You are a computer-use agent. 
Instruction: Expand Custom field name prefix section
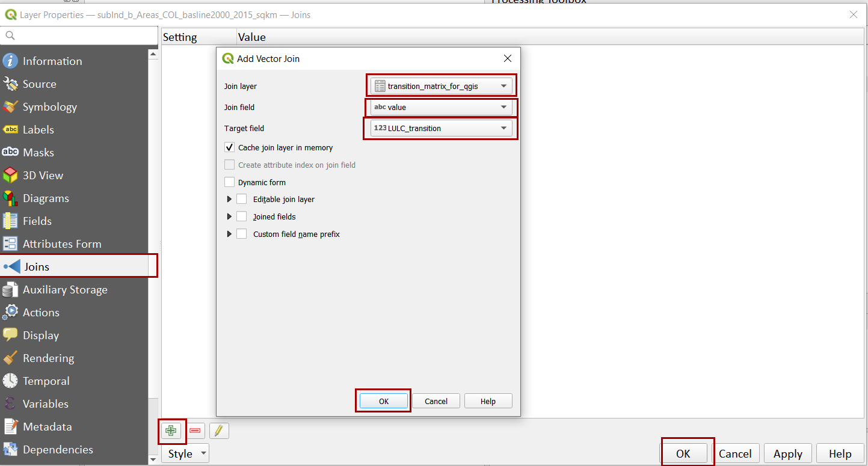point(229,234)
